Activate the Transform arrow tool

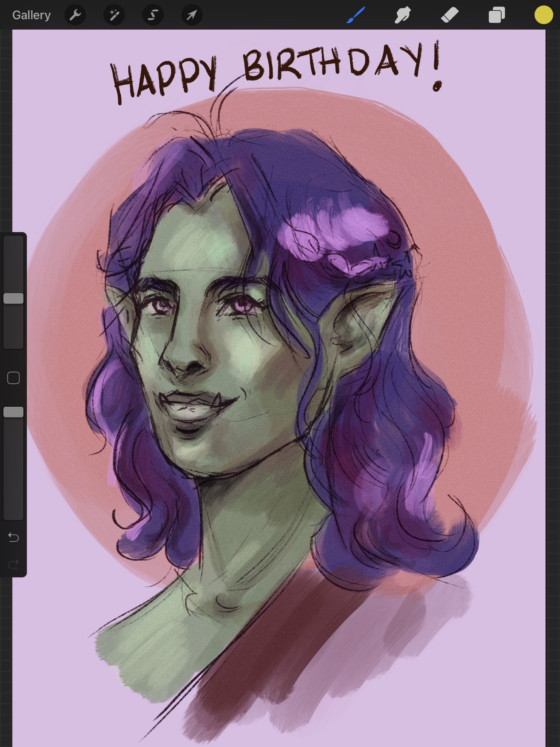coord(192,15)
